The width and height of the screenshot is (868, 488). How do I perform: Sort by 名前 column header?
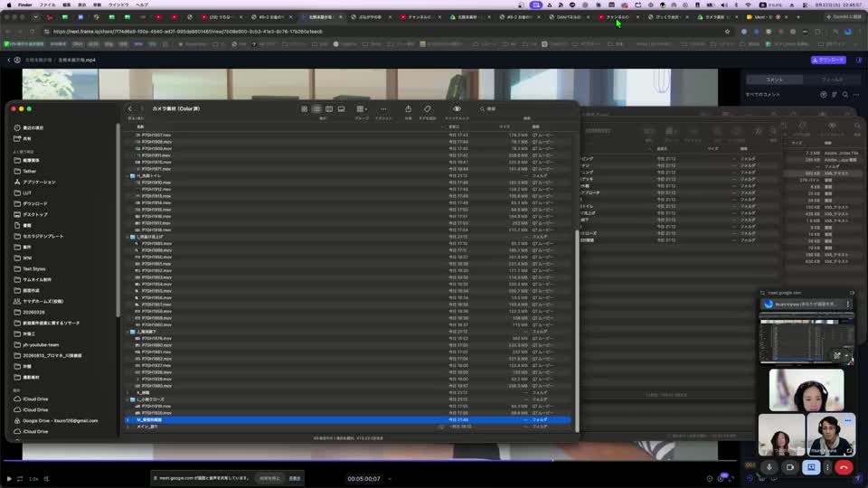point(141,127)
